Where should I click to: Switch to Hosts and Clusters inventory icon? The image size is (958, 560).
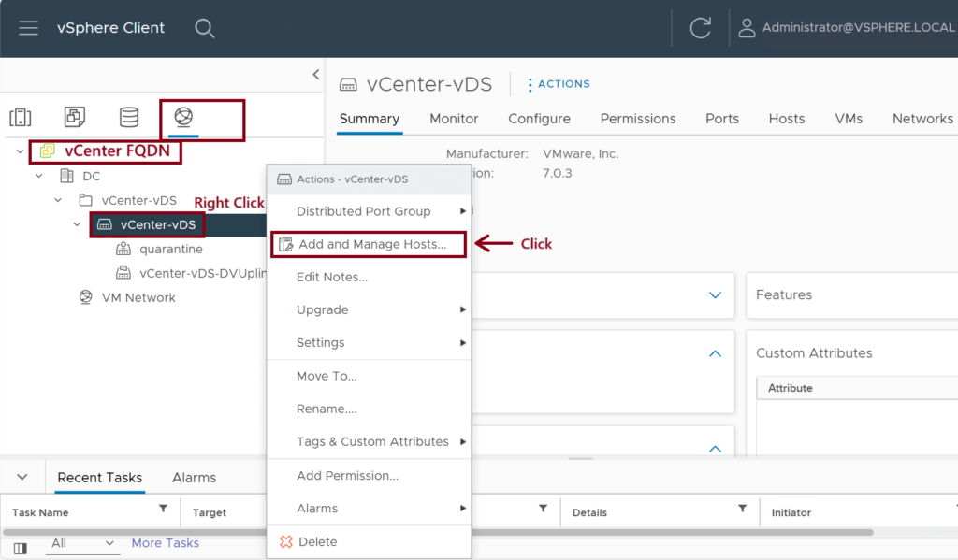21,117
